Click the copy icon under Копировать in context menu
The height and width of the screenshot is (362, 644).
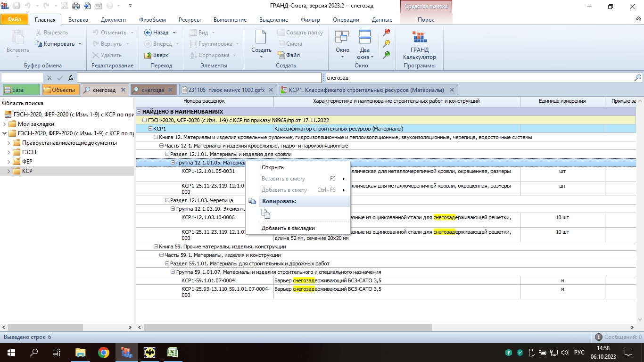point(266,214)
